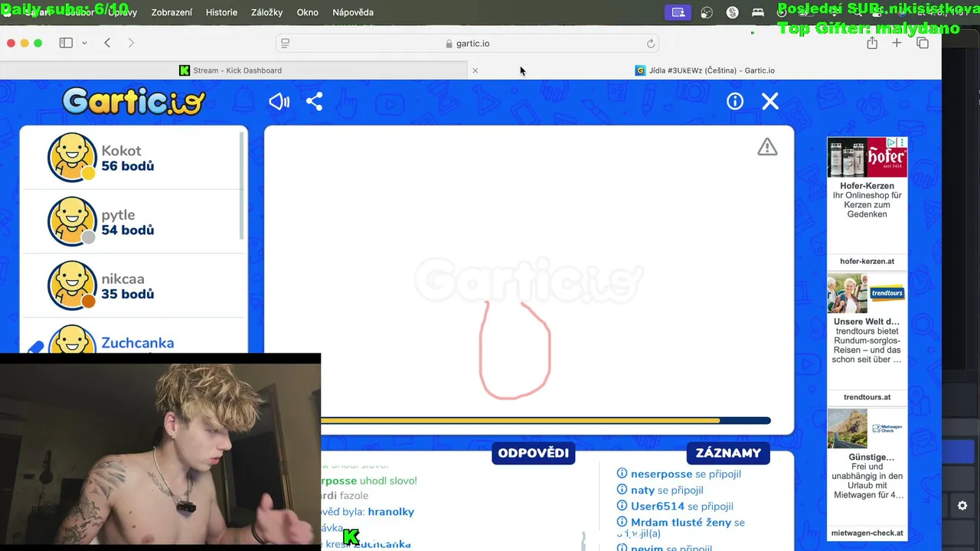Add a new Safari tab

[897, 44]
